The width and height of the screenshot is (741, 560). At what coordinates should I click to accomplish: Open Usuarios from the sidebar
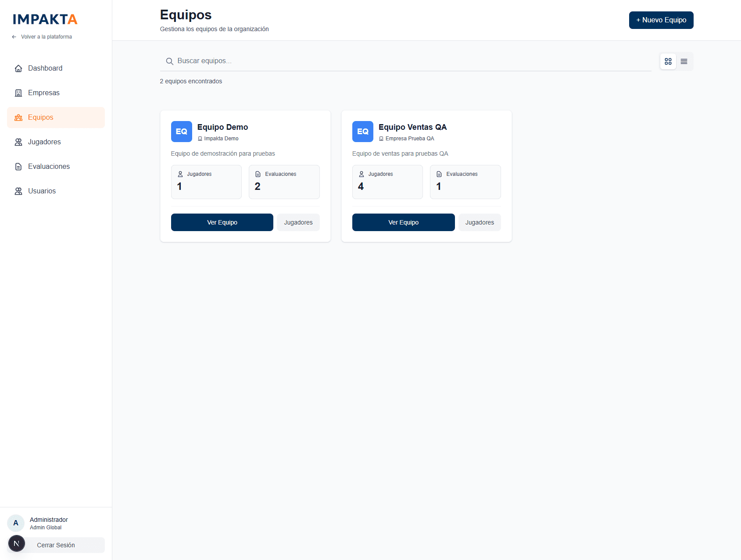pos(42,191)
